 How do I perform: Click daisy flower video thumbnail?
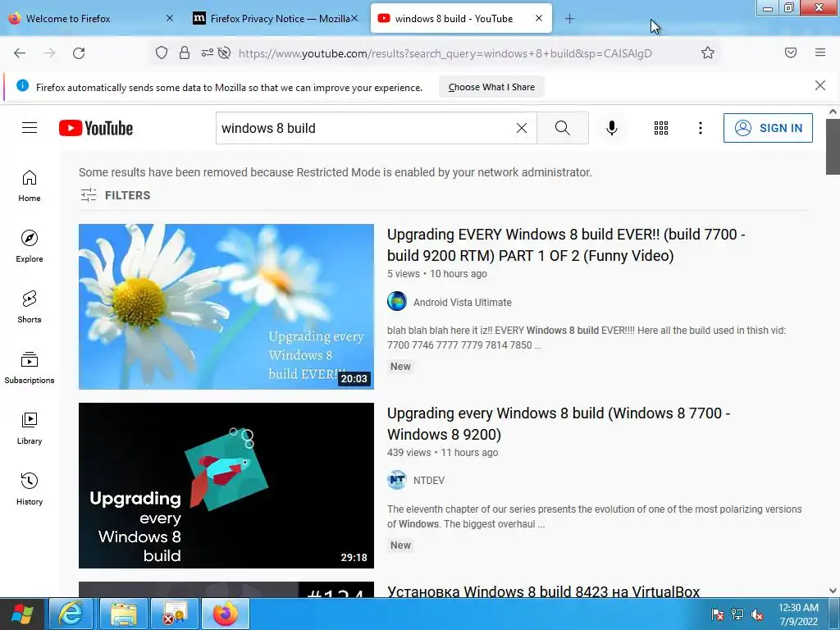[226, 307]
